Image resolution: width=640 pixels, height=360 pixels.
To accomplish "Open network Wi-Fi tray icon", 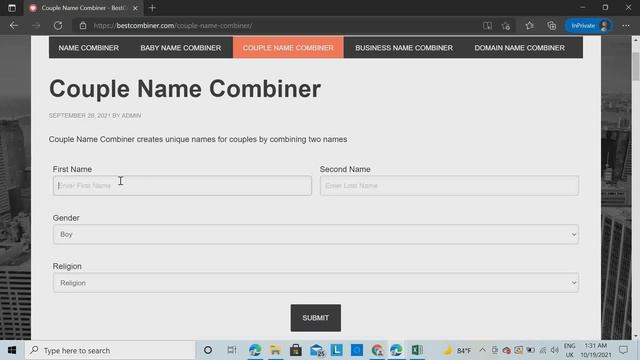I will pyautogui.click(x=542, y=350).
